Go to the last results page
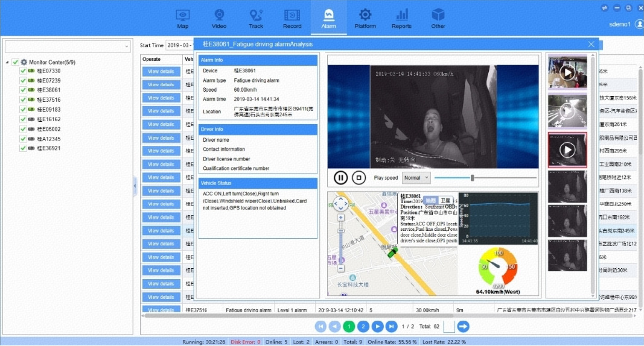This screenshot has width=644, height=346. (x=392, y=326)
